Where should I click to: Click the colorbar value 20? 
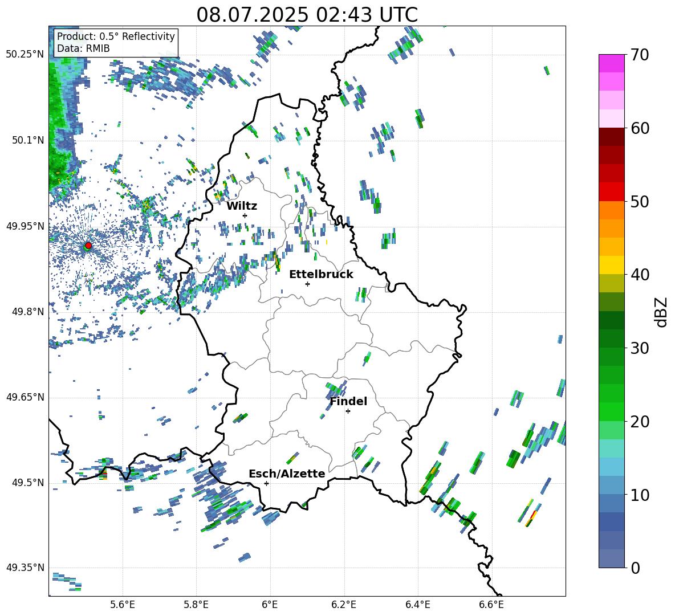pyautogui.click(x=640, y=422)
